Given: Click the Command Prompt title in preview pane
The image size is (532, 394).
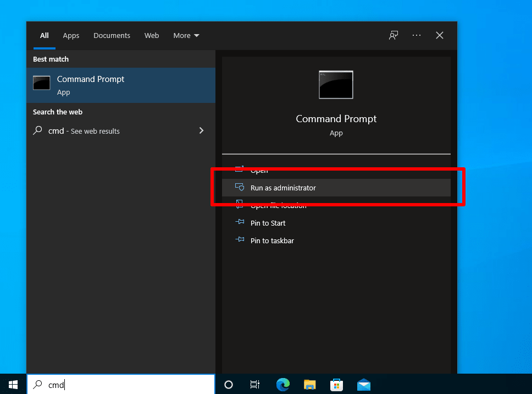Looking at the screenshot, I should click(x=336, y=119).
